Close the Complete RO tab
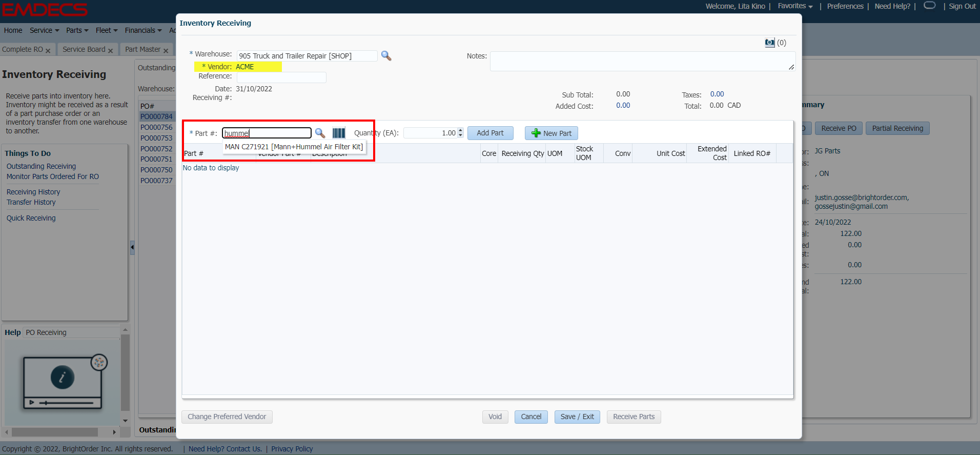The height and width of the screenshot is (455, 980). 48,50
